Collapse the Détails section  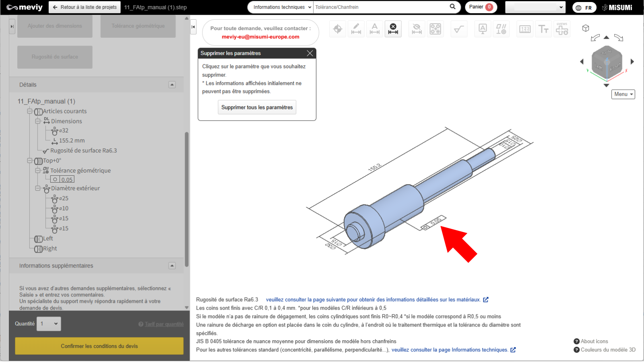(172, 85)
